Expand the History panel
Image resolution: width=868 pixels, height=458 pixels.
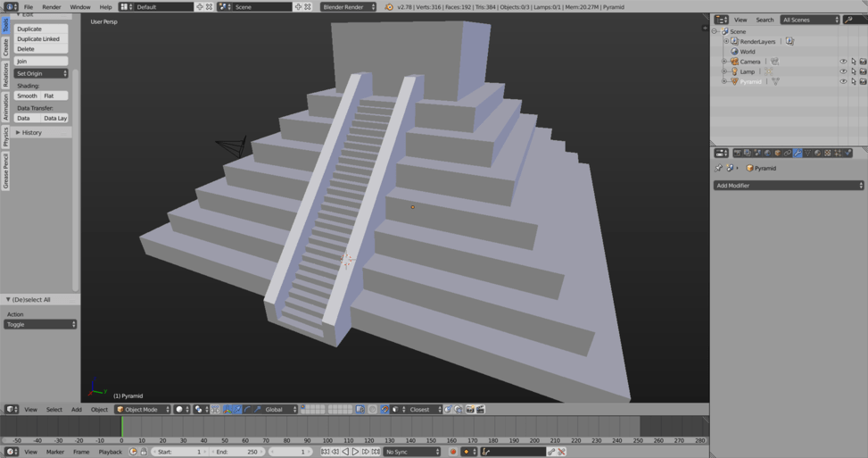[32, 132]
